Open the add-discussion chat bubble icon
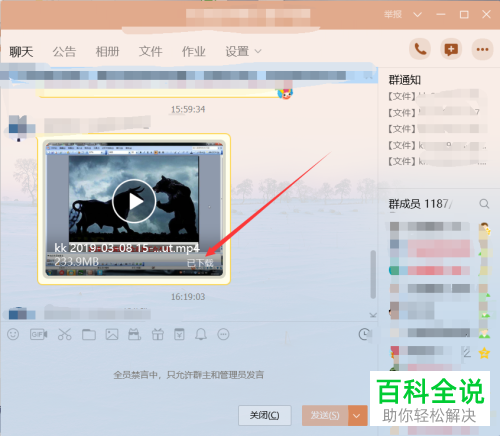This screenshot has height=436, width=500. tap(451, 50)
